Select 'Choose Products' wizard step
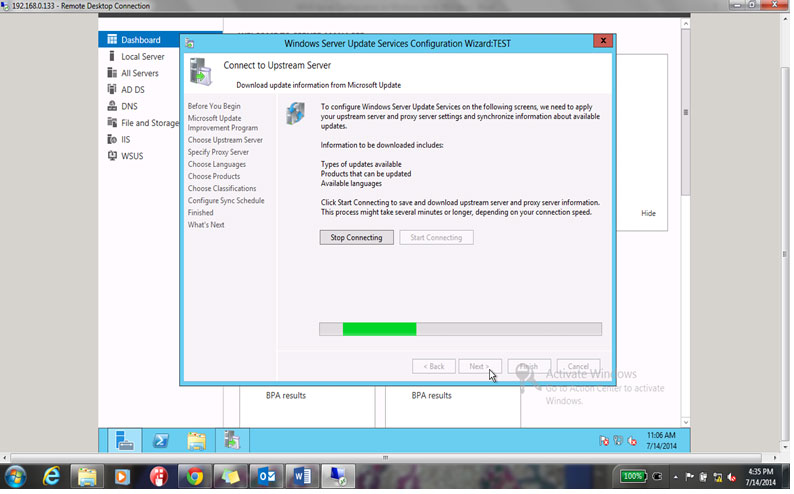This screenshot has width=794, height=494. (214, 176)
